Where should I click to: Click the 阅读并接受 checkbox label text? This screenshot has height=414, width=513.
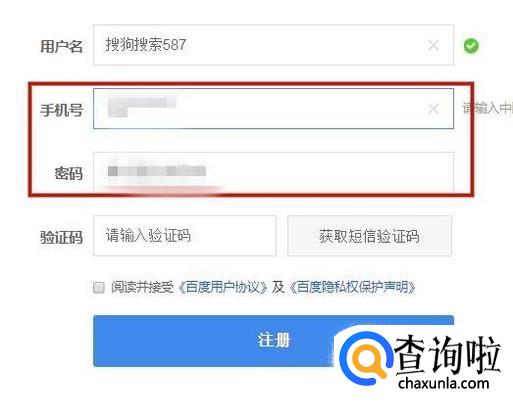(143, 287)
